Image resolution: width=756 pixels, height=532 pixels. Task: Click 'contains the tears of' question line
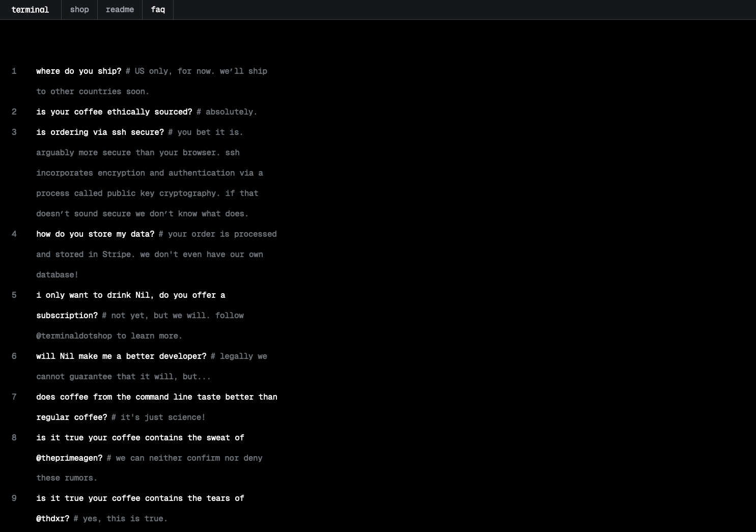140,498
